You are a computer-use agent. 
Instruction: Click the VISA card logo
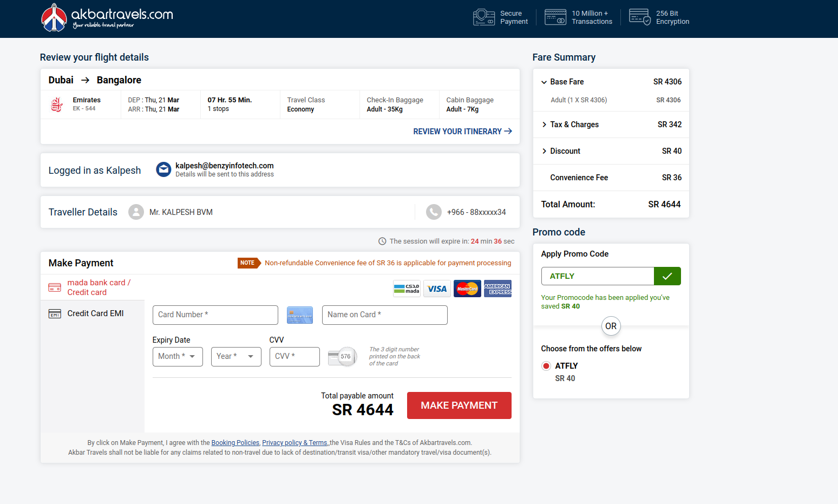437,289
